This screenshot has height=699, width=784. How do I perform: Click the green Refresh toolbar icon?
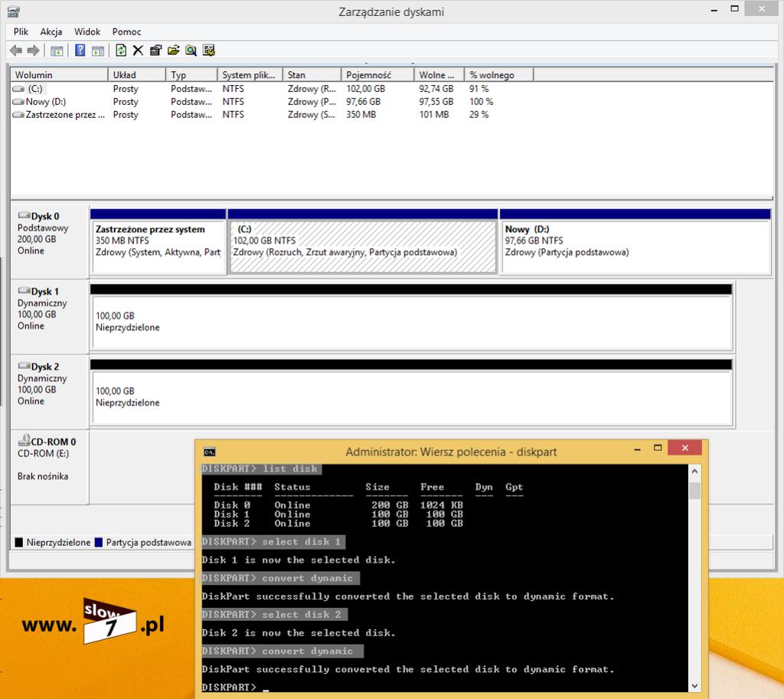tap(120, 51)
